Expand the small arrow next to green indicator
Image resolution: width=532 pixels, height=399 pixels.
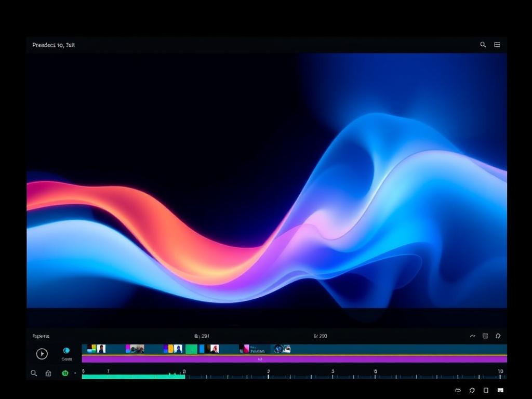tap(75, 373)
